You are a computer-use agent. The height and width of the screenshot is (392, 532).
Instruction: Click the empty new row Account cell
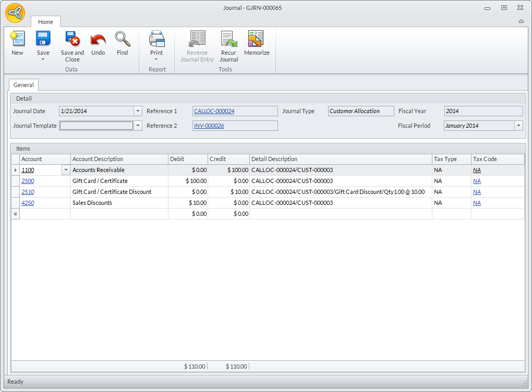[x=45, y=214]
